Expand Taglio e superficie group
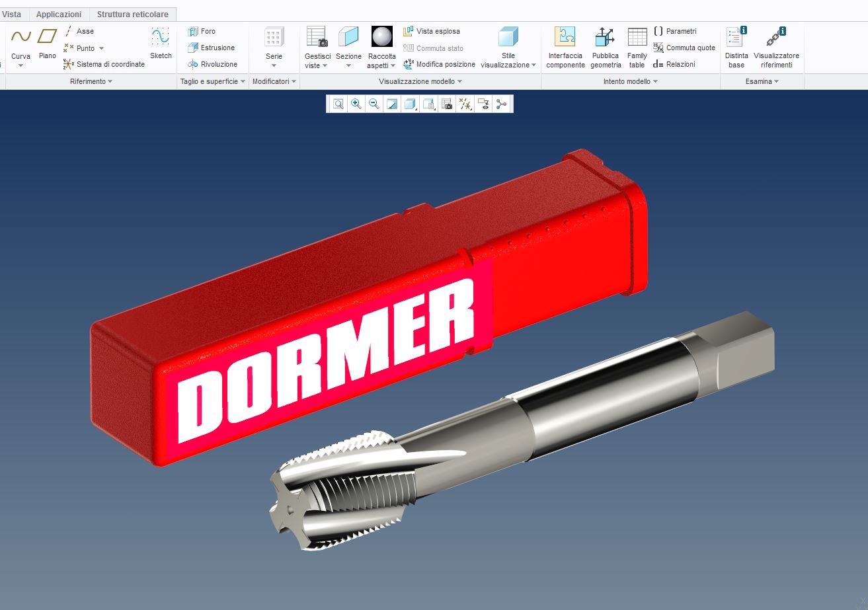The image size is (868, 610). click(213, 81)
